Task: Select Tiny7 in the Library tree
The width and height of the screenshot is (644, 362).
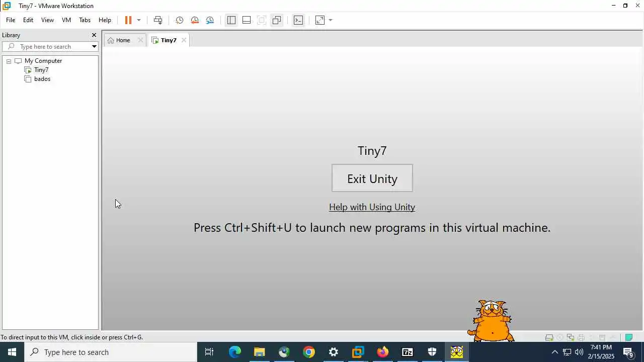Action: point(41,70)
